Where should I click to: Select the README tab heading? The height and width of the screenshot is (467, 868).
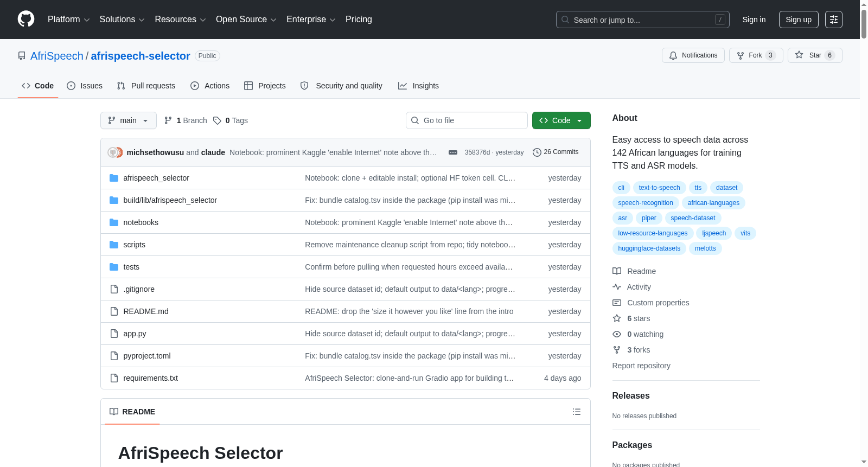point(132,412)
